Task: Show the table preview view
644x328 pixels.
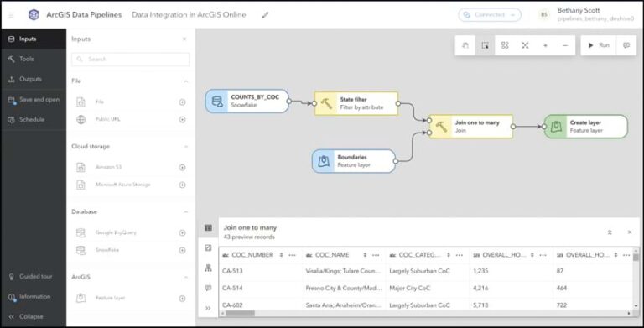Action: tap(208, 227)
